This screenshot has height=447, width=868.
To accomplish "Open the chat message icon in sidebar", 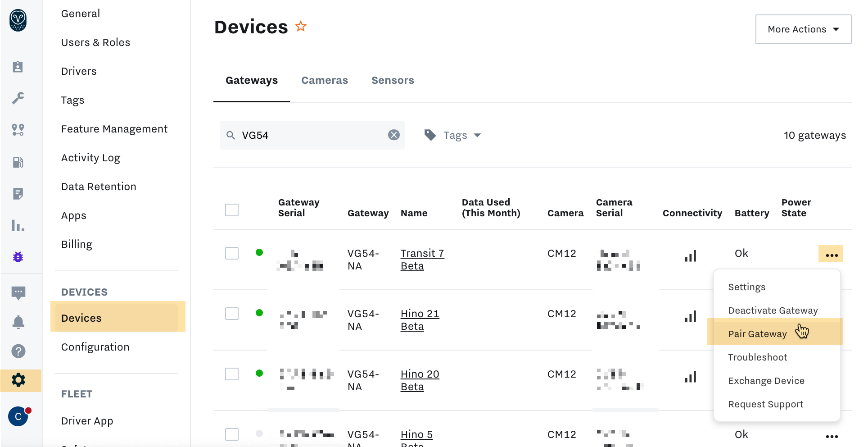I will (x=18, y=293).
